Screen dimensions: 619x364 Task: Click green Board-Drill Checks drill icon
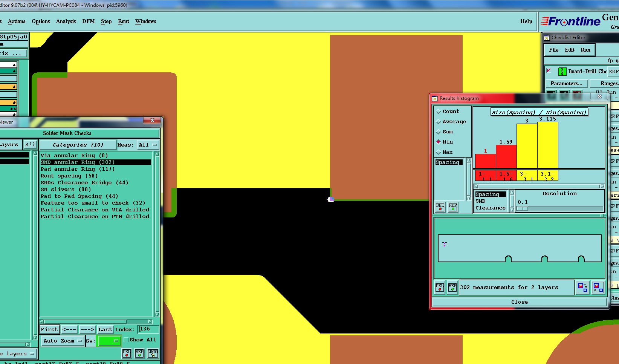coord(562,71)
